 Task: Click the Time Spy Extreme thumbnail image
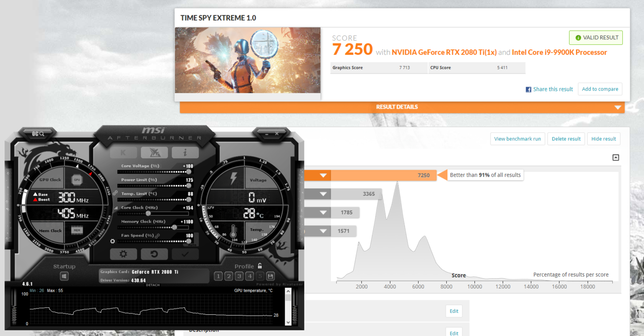pyautogui.click(x=248, y=60)
